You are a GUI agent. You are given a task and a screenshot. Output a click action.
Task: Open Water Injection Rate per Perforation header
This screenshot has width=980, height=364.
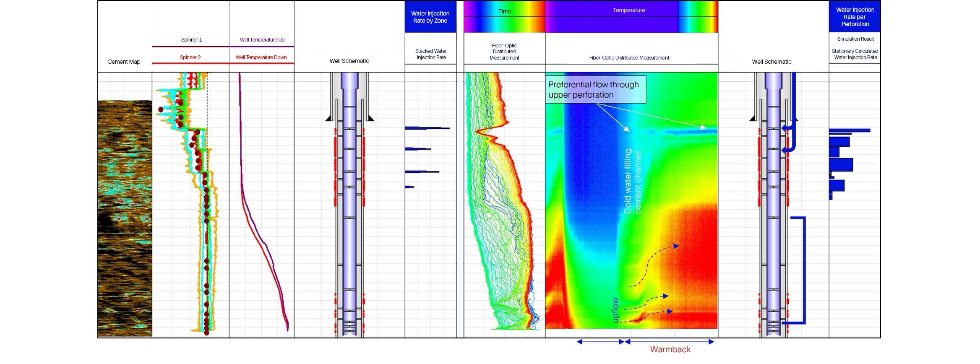click(855, 17)
